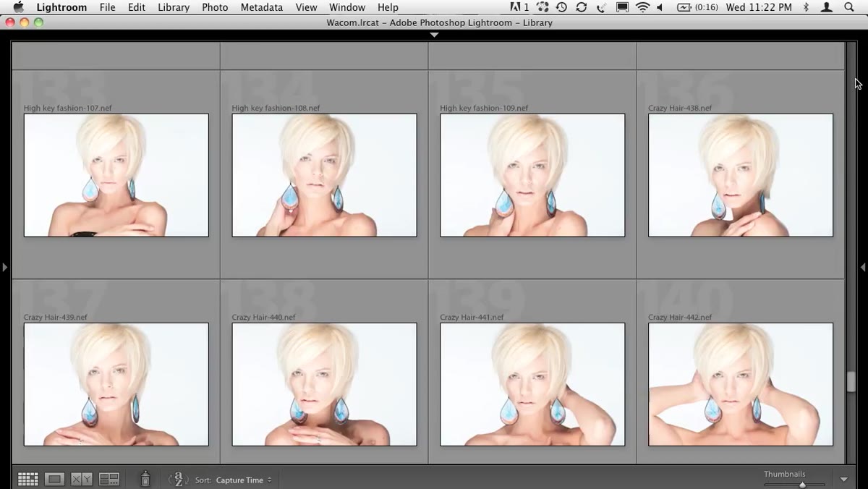The image size is (868, 489).
Task: Open the battery status menu
Action: click(697, 7)
